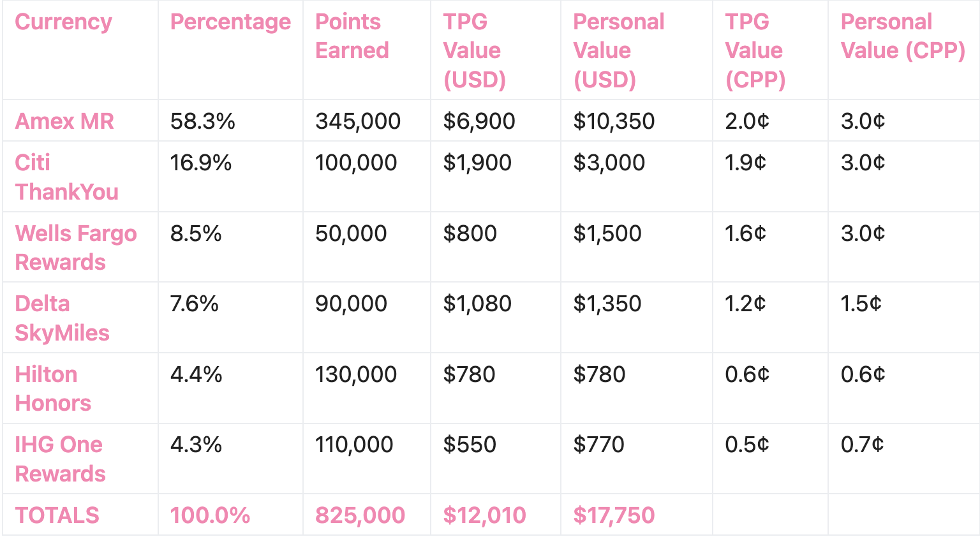Click the TPG Value (USD) header
980x537 pixels.
[474, 50]
